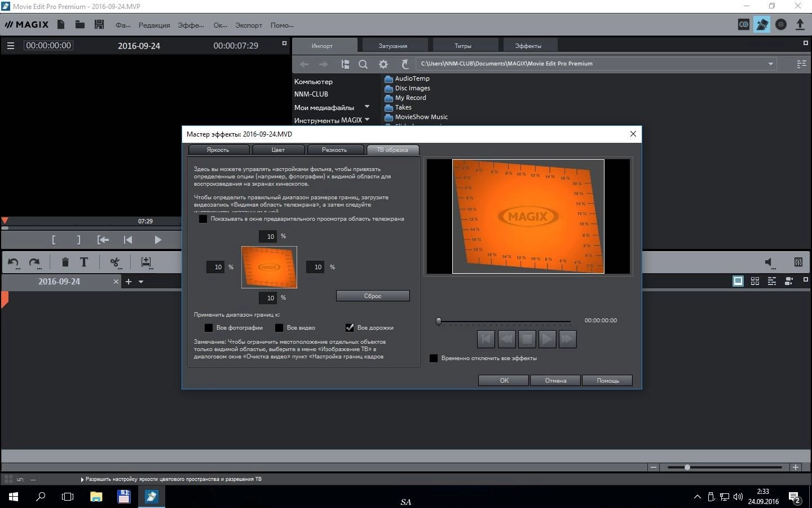Viewport: 812px width, 508px height.
Task: Check the 'Все видео' checkbox
Action: click(279, 328)
